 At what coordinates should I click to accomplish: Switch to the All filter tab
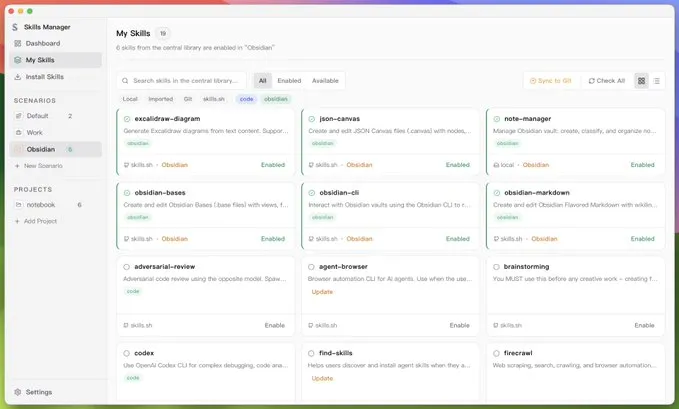click(262, 81)
